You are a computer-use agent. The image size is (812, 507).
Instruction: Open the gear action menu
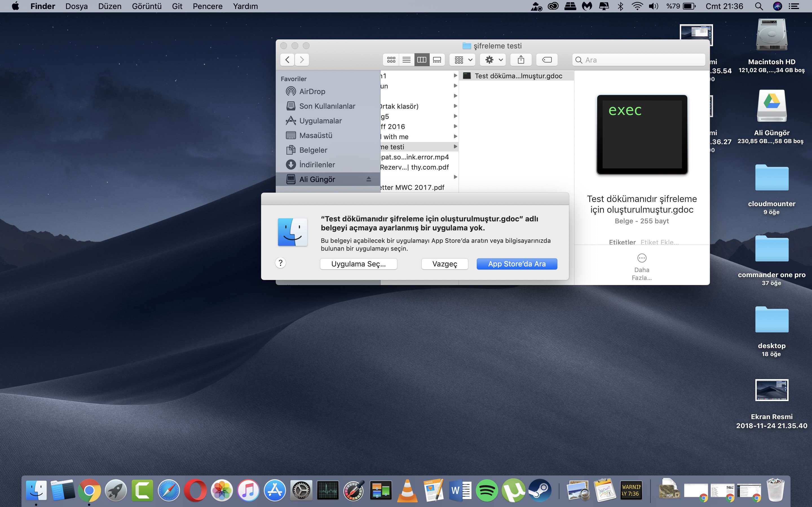pos(493,60)
